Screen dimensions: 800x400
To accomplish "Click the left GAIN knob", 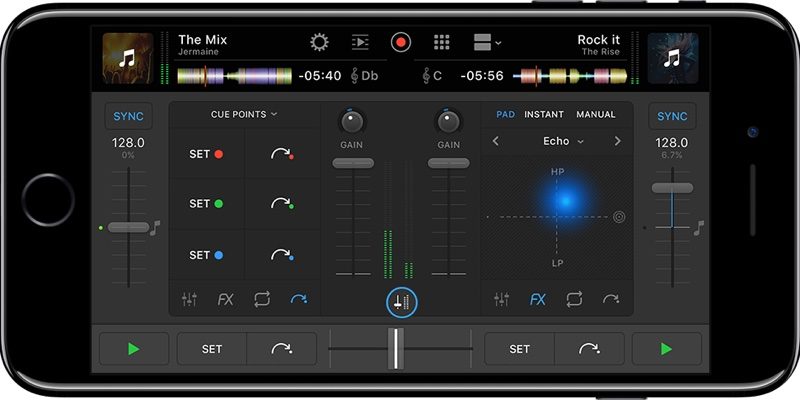I will tap(352, 122).
